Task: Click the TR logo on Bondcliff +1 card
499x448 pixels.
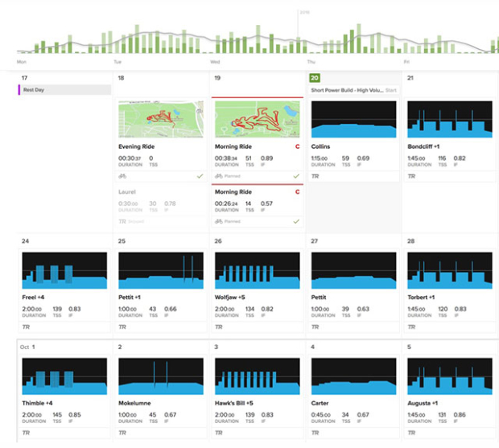Action: 412,175
